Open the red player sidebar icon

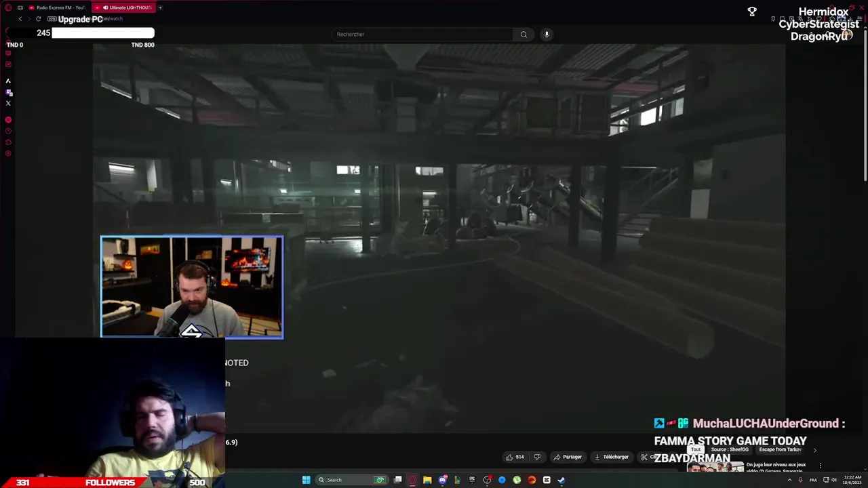pyautogui.click(x=8, y=120)
